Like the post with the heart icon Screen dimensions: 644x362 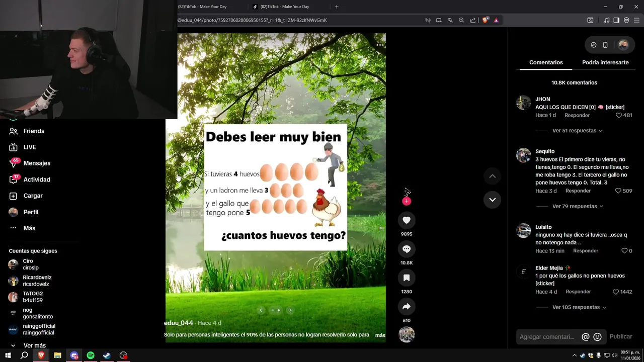coord(407,220)
